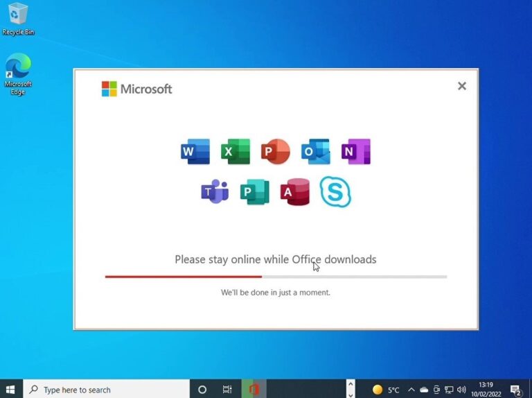Screen dimensions: 532x398
Task: Open Task View on taskbar
Action: tap(227, 390)
